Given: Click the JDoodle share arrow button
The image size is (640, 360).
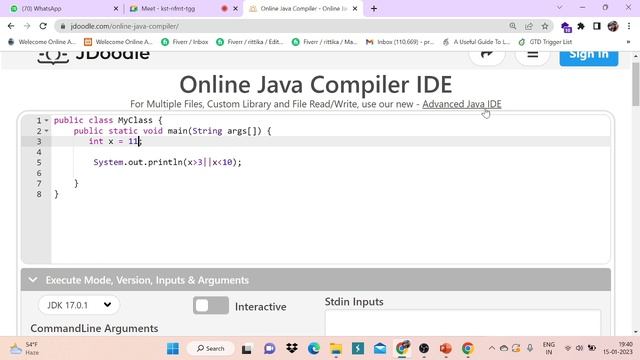Looking at the screenshot, I should pyautogui.click(x=487, y=55).
